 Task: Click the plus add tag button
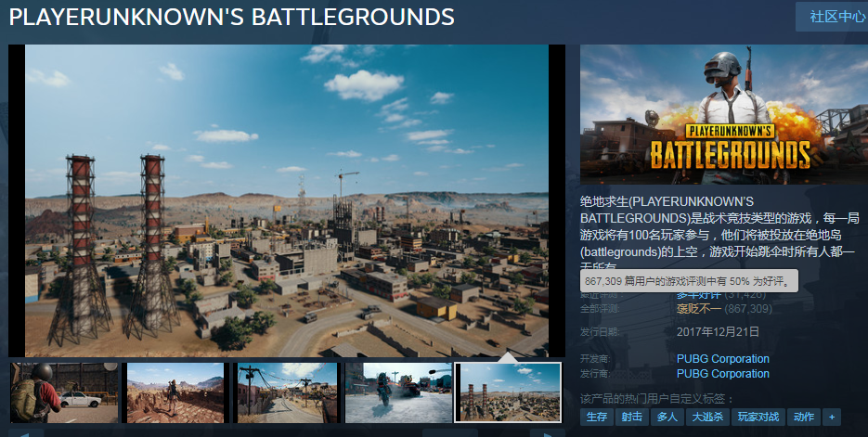pyautogui.click(x=832, y=418)
